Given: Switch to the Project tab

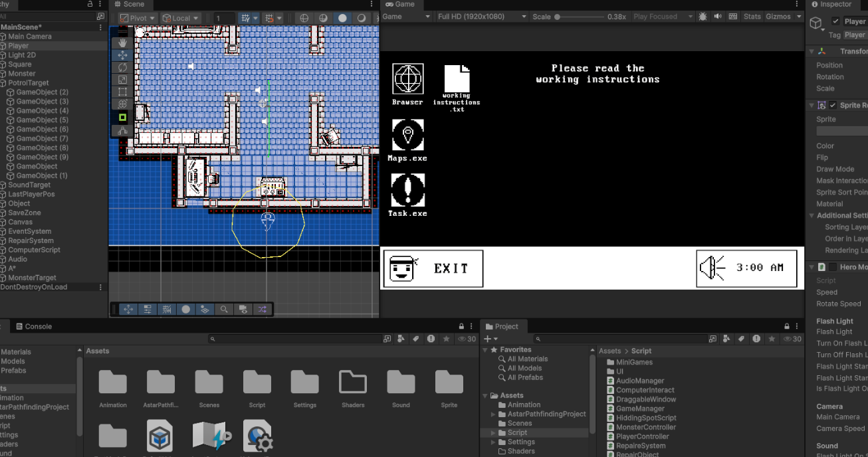Looking at the screenshot, I should [x=502, y=326].
